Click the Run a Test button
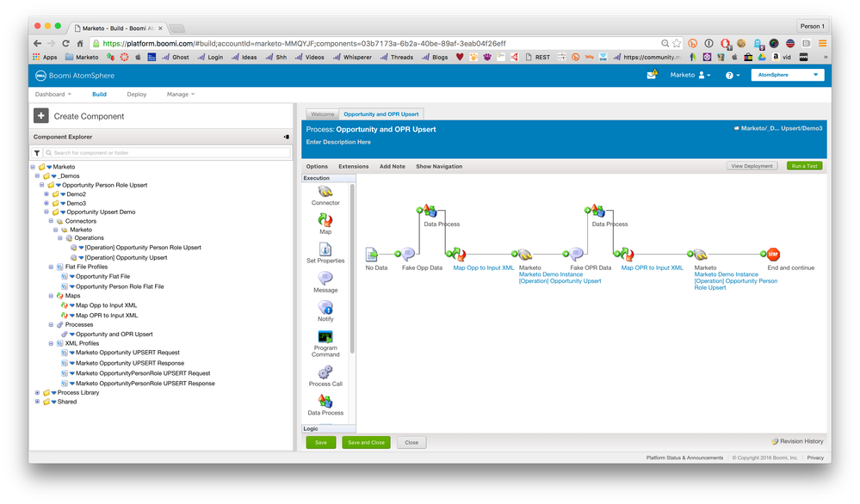This screenshot has width=860, height=504. pyautogui.click(x=804, y=166)
